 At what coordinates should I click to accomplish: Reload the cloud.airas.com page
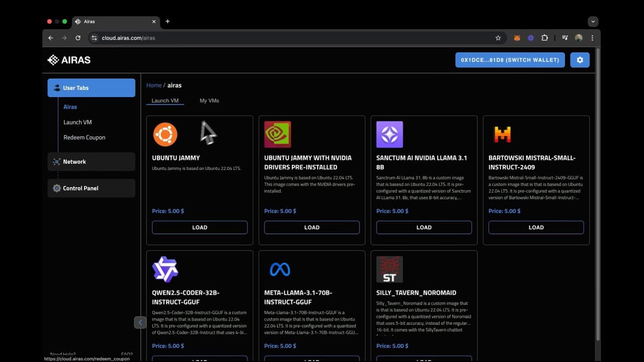coord(78,38)
